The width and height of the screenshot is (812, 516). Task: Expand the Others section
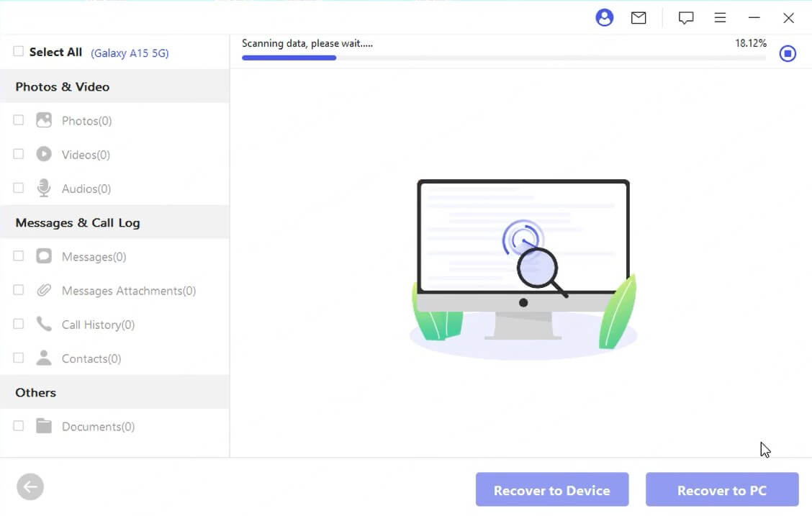(35, 392)
